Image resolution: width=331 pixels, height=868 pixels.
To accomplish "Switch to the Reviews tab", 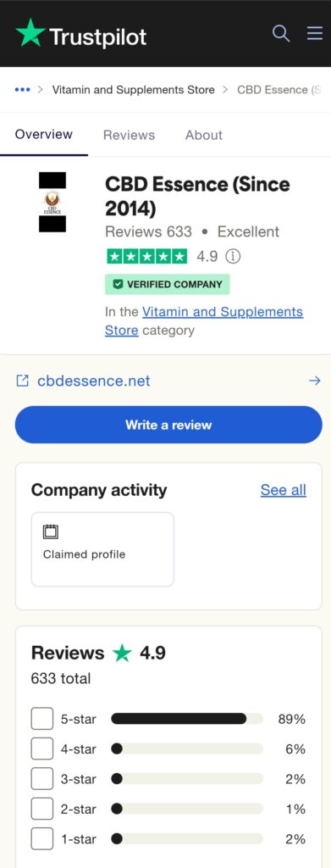I will [129, 135].
